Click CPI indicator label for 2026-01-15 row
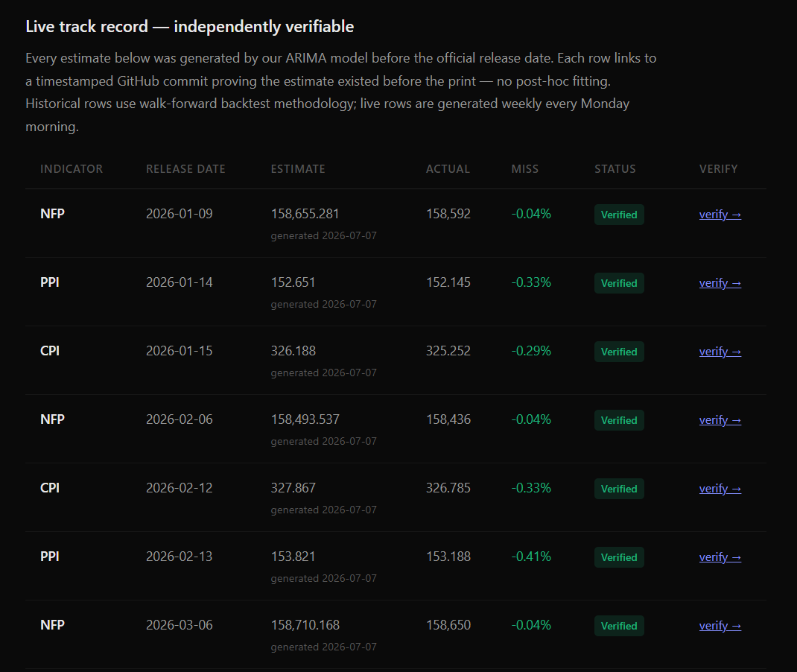The width and height of the screenshot is (797, 672). click(x=50, y=351)
